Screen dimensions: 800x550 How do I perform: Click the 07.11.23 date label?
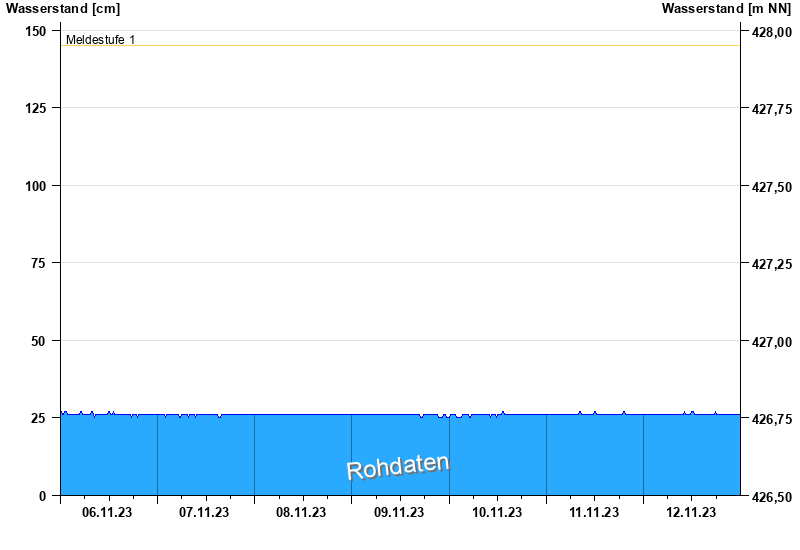point(205,513)
